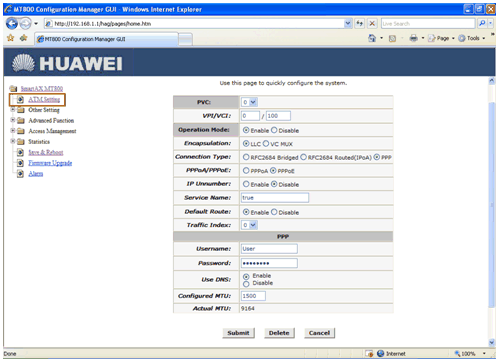501x362 pixels.
Task: Open the Home options dropdown arrow
Action: click(381, 38)
